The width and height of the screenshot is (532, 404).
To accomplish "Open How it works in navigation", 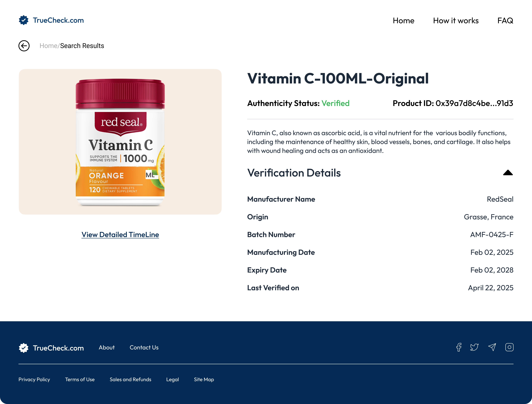I will pyautogui.click(x=456, y=21).
